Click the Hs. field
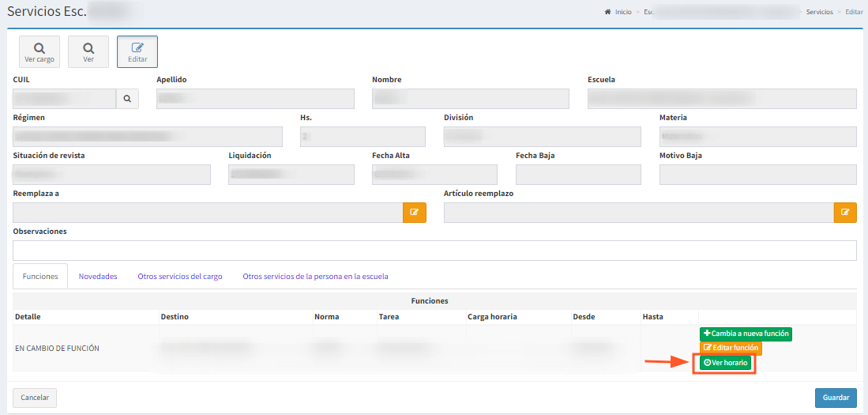 (363, 137)
